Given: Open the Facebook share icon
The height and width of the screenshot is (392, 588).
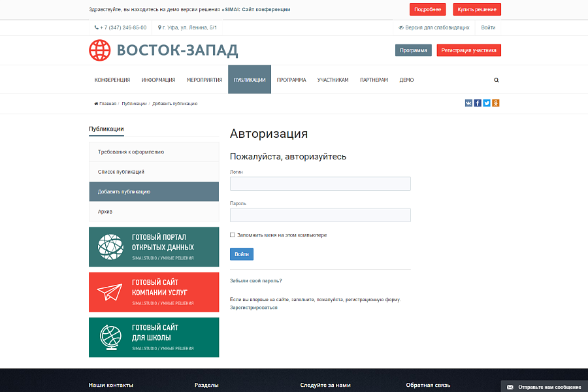Looking at the screenshot, I should pos(478,103).
